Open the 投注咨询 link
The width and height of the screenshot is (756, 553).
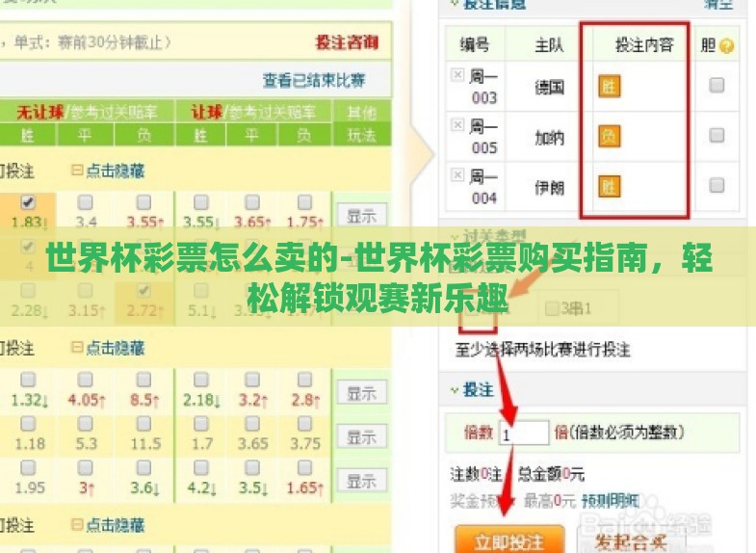[347, 42]
